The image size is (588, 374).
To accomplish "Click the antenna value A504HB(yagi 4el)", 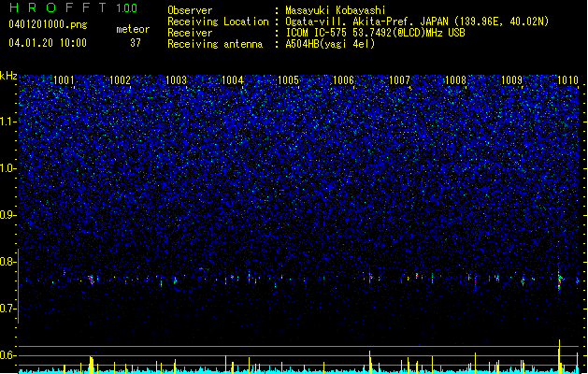I will click(x=330, y=44).
